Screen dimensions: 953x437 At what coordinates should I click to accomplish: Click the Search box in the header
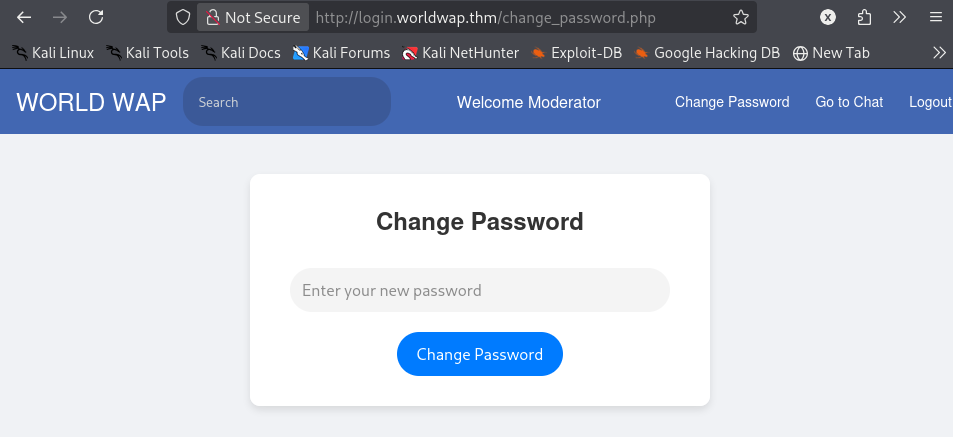pos(287,102)
